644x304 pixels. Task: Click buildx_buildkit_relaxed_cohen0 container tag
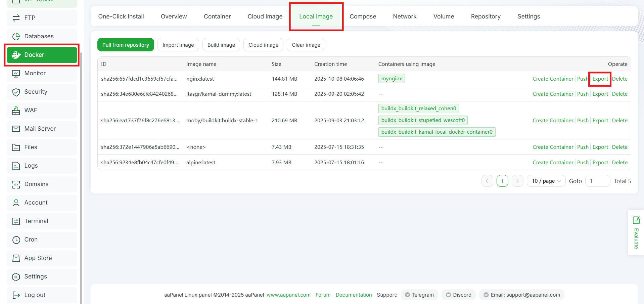click(x=419, y=108)
